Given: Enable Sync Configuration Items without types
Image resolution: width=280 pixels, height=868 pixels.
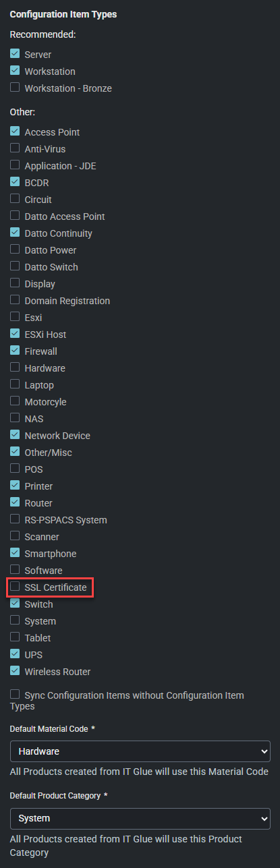Looking at the screenshot, I should (15, 694).
